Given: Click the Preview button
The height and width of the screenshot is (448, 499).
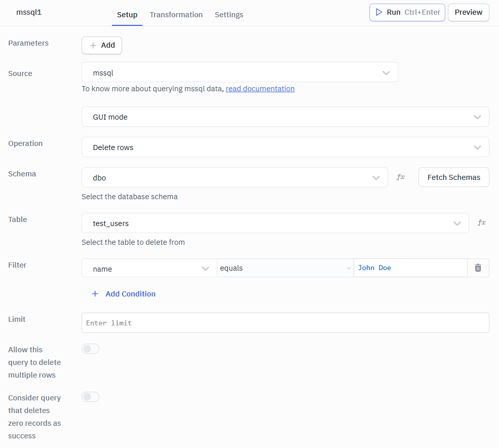Looking at the screenshot, I should coord(468,13).
